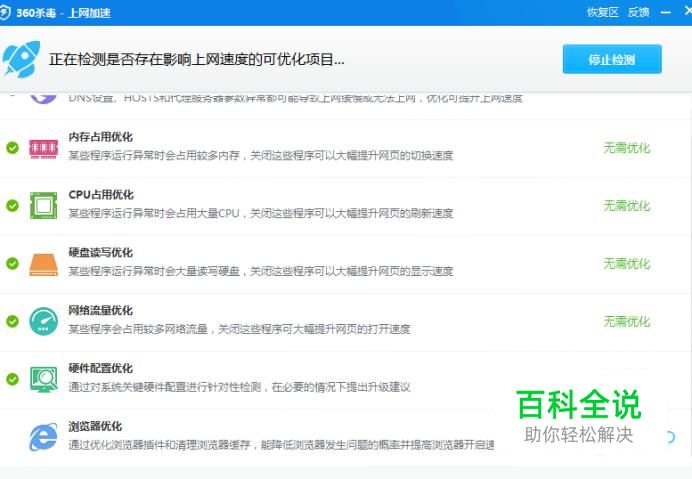Click the 内存占用优化 title
Image resolution: width=692 pixels, height=479 pixels.
101,137
